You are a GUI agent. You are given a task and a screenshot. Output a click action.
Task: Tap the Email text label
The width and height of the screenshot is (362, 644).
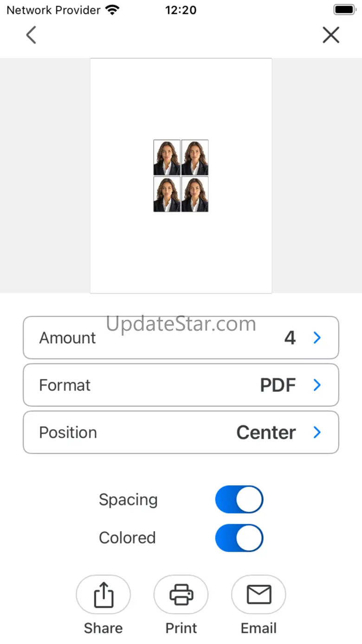click(259, 628)
